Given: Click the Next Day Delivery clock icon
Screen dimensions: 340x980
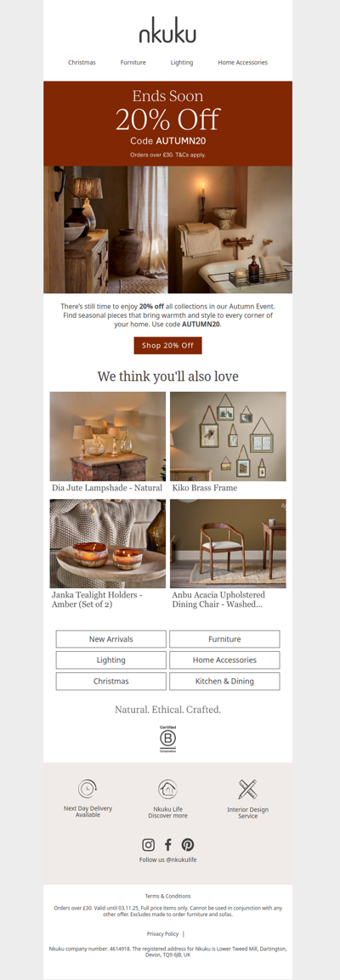Looking at the screenshot, I should pos(88,789).
